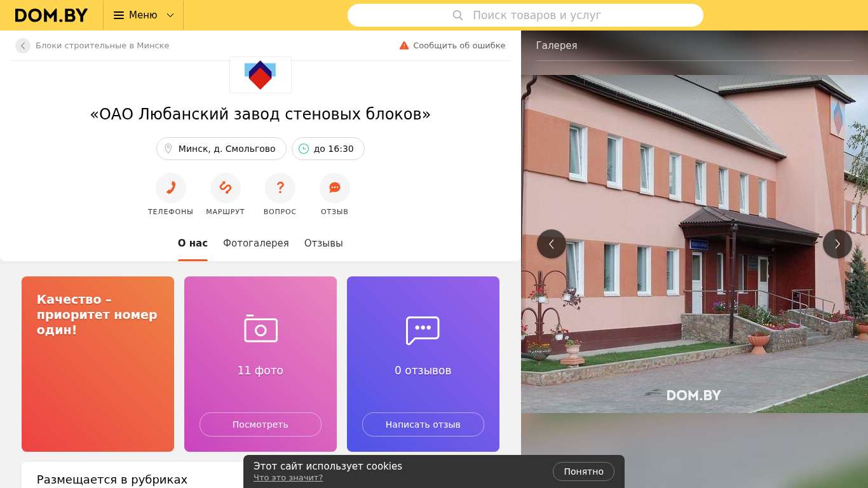Select the О нас tab
Viewport: 868px width, 488px height.
click(193, 243)
